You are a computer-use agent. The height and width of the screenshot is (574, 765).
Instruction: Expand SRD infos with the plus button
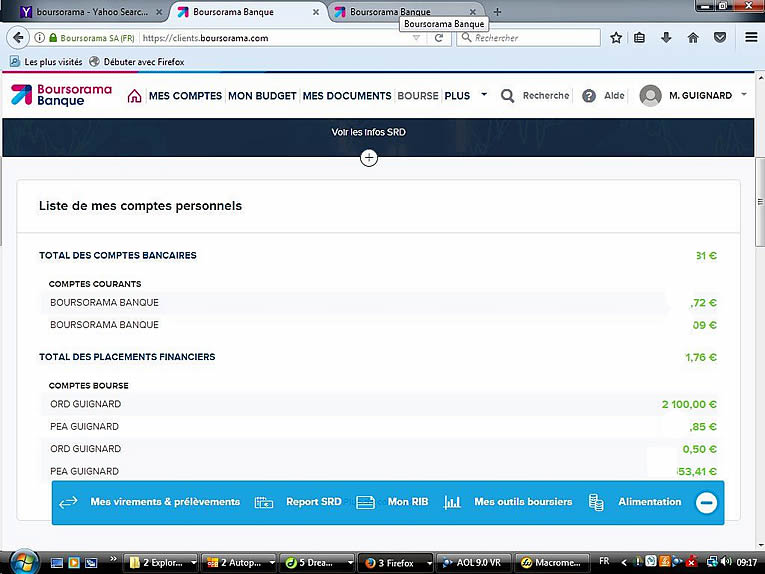369,158
